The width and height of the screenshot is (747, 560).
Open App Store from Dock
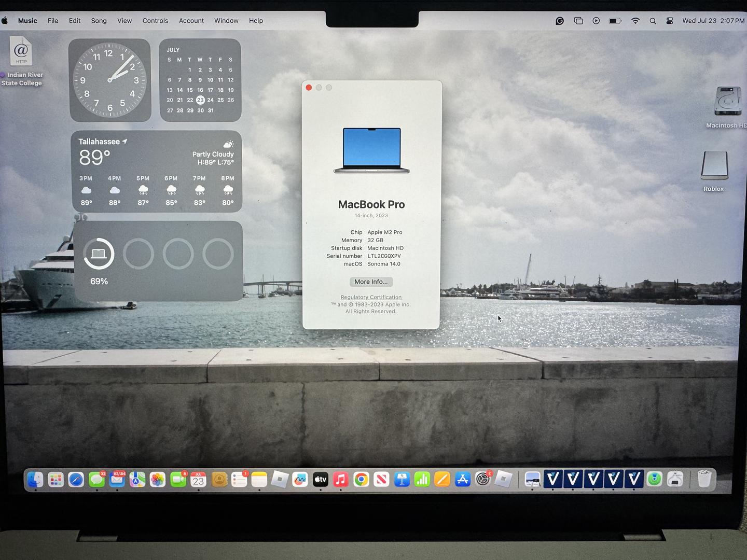pos(463,480)
